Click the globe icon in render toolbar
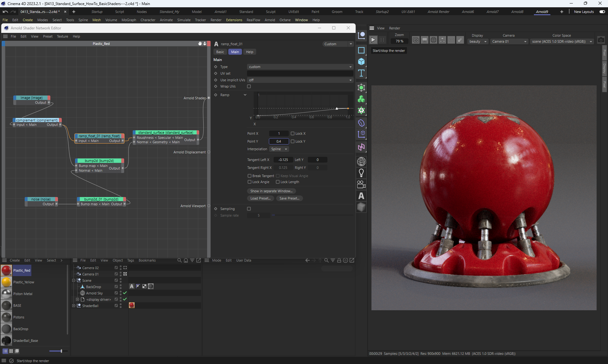 (x=434, y=40)
